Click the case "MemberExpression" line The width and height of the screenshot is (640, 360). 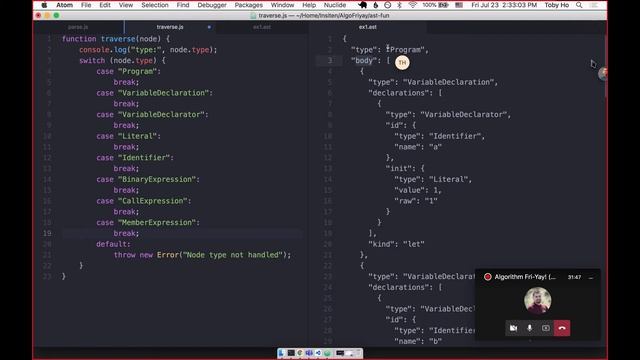point(148,223)
